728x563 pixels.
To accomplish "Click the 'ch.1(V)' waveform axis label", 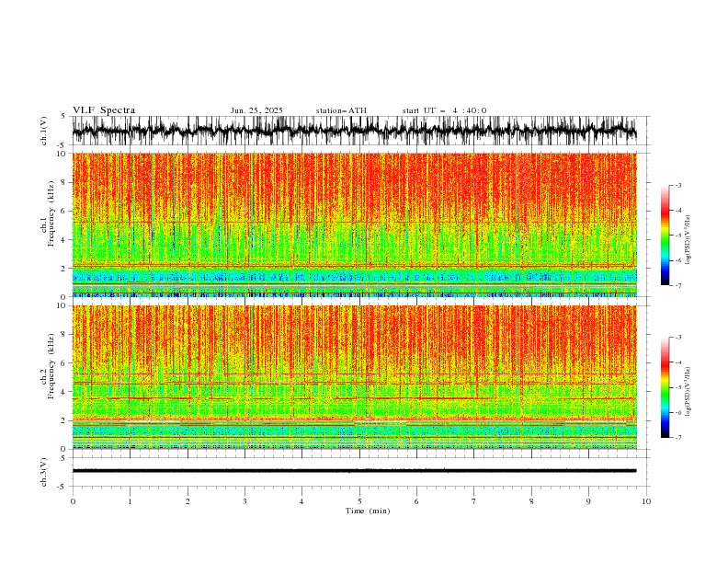I will pos(44,131).
